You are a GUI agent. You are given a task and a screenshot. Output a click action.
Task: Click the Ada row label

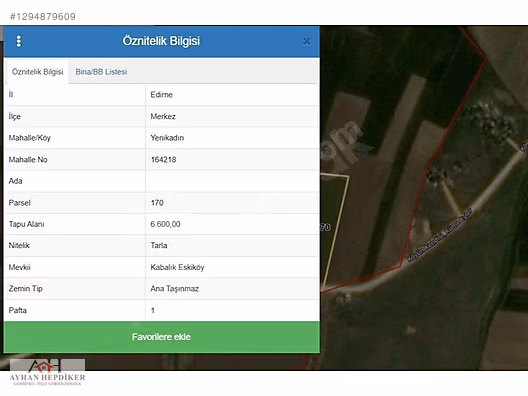pos(15,181)
